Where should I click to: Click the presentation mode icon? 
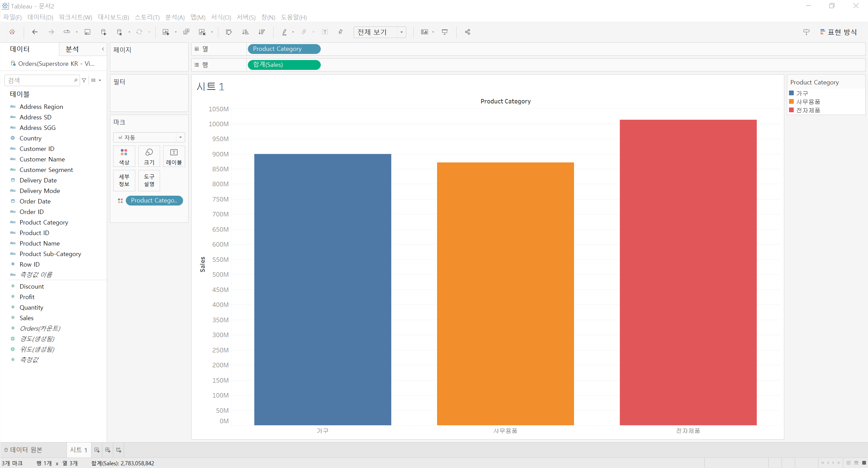click(x=445, y=32)
